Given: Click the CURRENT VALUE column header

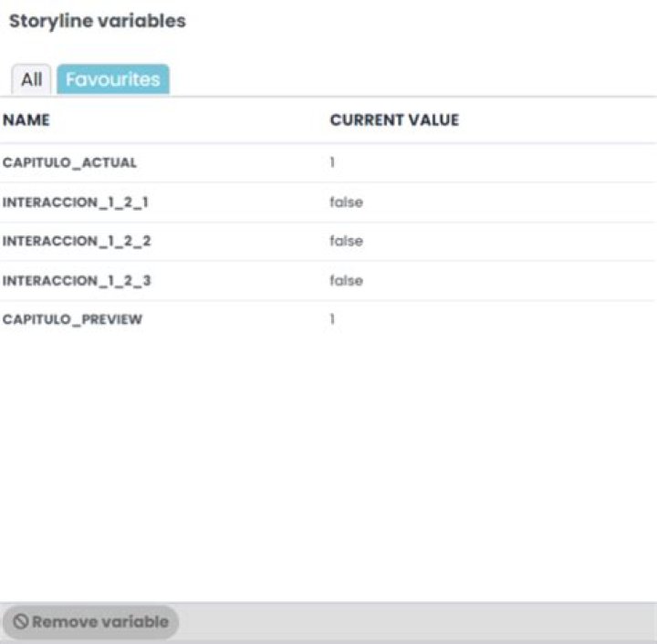Looking at the screenshot, I should tap(394, 120).
